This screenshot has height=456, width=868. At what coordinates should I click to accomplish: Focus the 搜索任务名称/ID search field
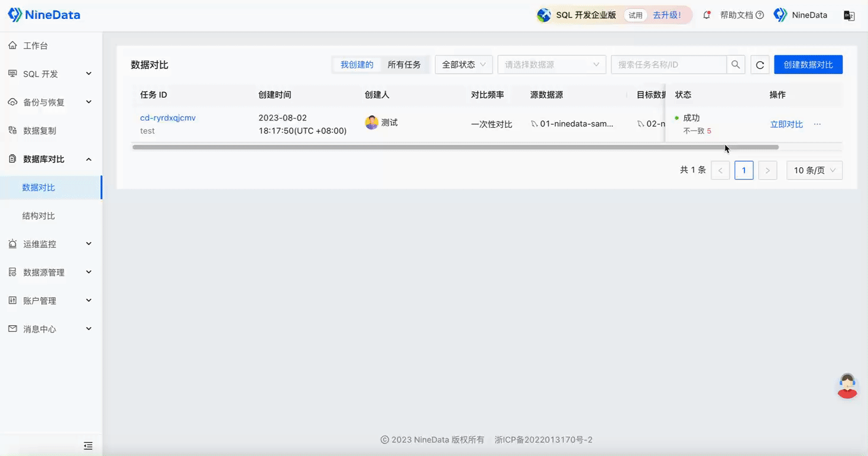pyautogui.click(x=669, y=64)
